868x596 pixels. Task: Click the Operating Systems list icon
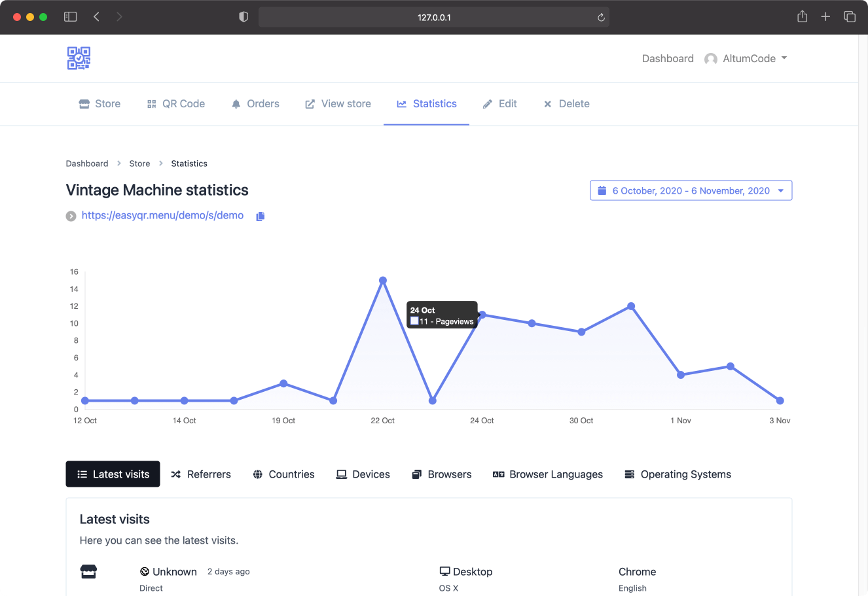630,474
